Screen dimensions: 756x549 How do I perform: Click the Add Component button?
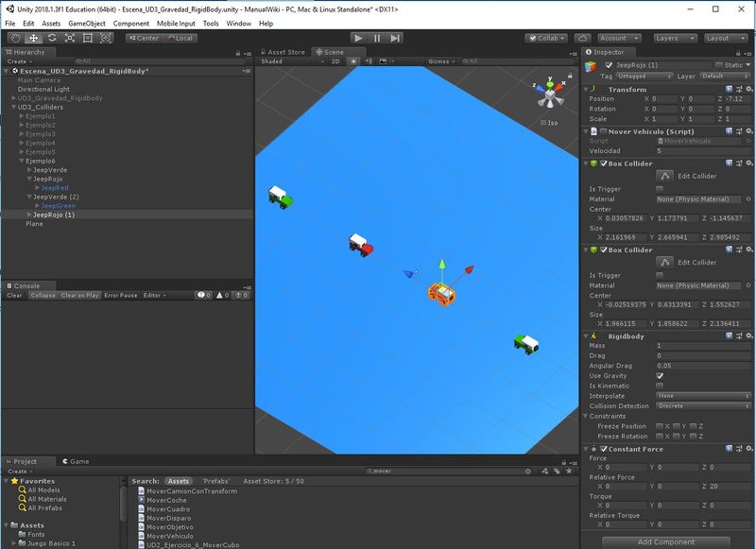(x=666, y=542)
